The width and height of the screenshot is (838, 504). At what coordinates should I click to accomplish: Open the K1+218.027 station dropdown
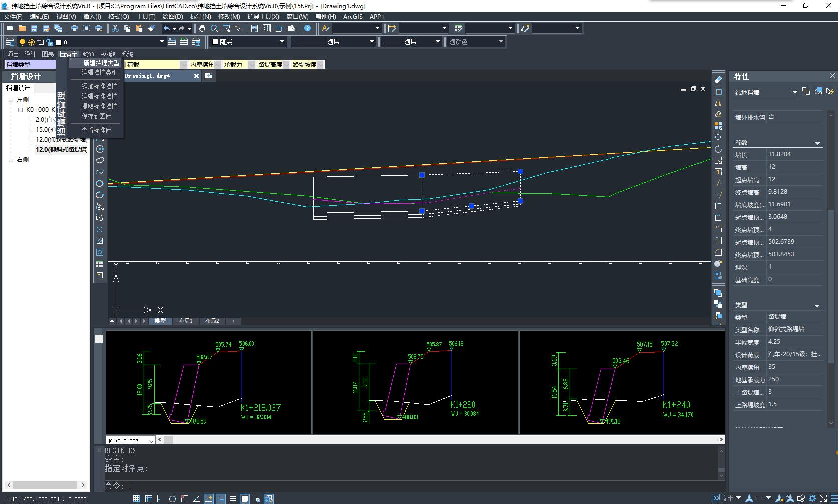tap(151, 441)
